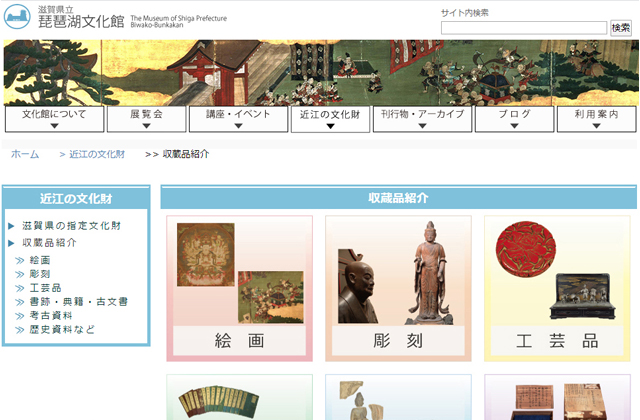The width and height of the screenshot is (640, 420).
Task: Open the 絵画 sidebar sub-link
Action: click(x=41, y=260)
